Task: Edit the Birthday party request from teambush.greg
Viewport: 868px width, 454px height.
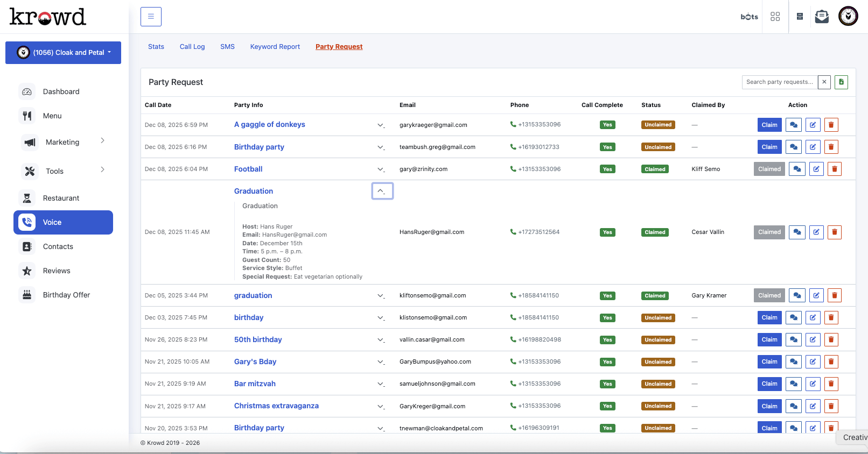Action: (813, 147)
